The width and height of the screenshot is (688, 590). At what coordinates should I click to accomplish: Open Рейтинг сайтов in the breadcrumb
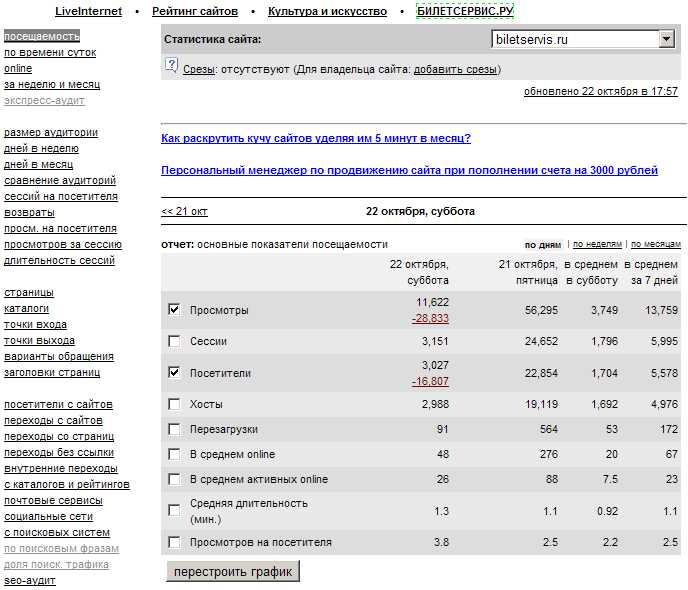pos(195,12)
